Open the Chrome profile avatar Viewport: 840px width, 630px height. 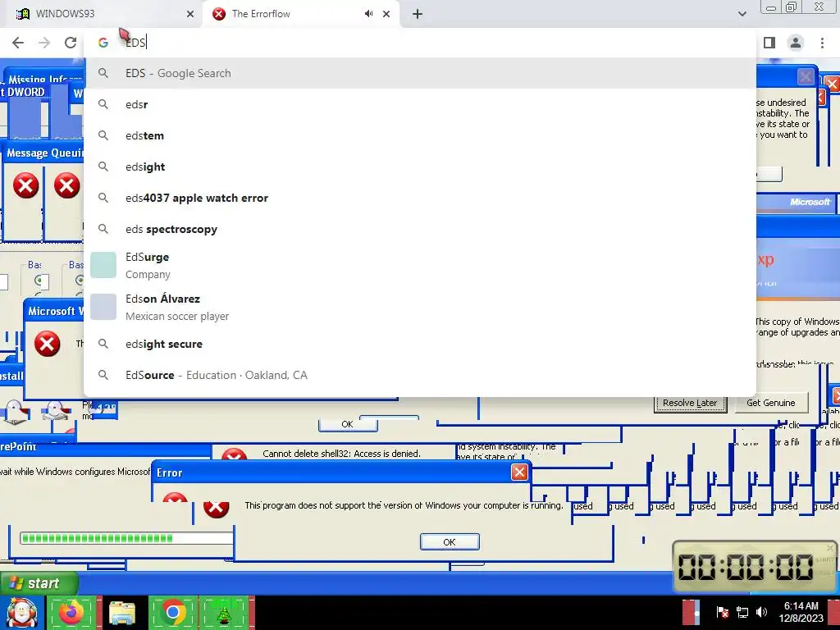coord(796,43)
